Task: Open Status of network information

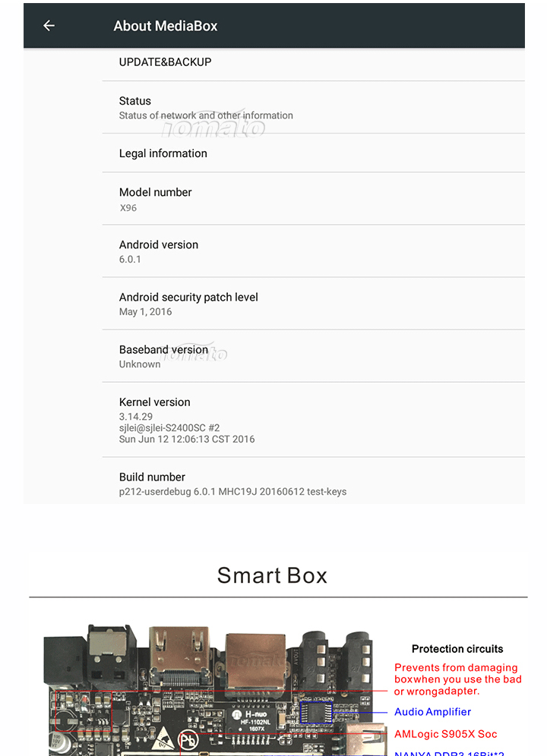Action: [x=313, y=108]
